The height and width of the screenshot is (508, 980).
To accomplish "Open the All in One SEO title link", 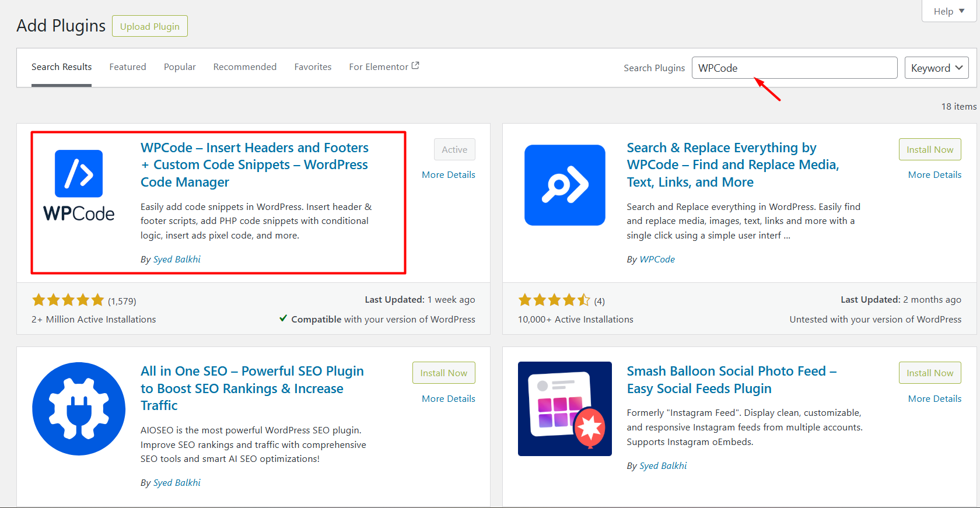I will (252, 388).
